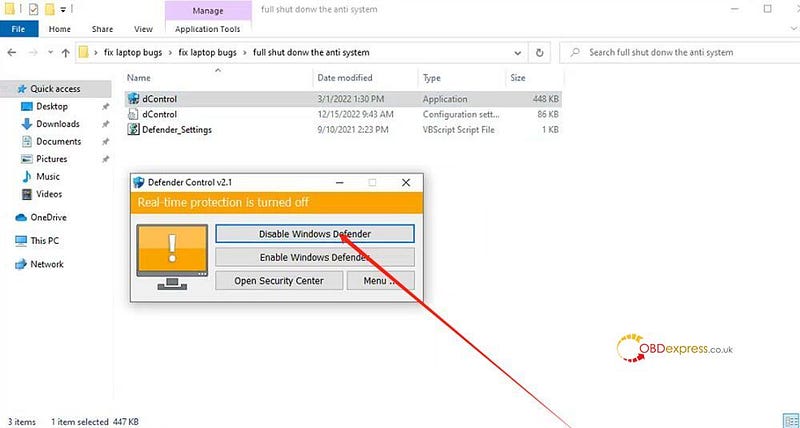Open This PC in the navigation pane
The width and height of the screenshot is (800, 428).
click(45, 240)
